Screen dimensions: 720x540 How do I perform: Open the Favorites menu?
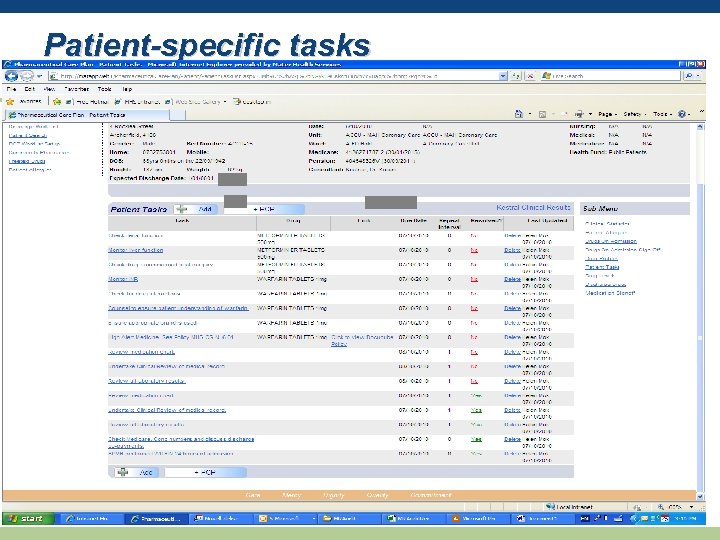click(76, 89)
